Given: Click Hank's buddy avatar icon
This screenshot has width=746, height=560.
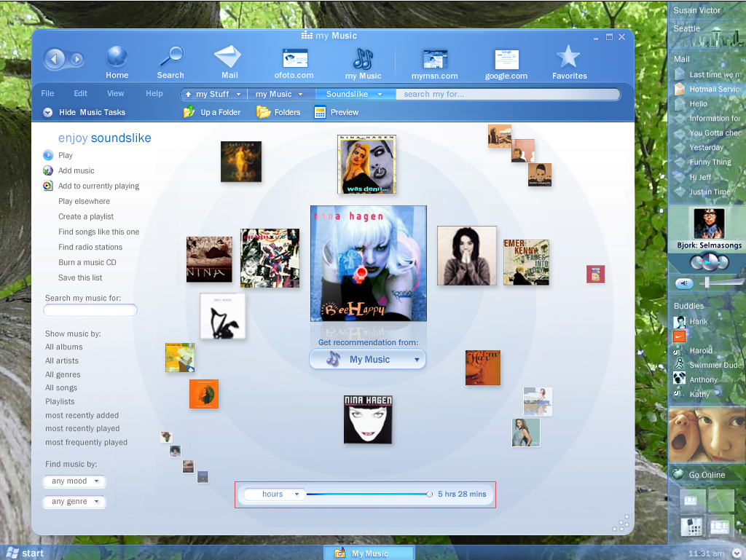Looking at the screenshot, I should click(680, 322).
